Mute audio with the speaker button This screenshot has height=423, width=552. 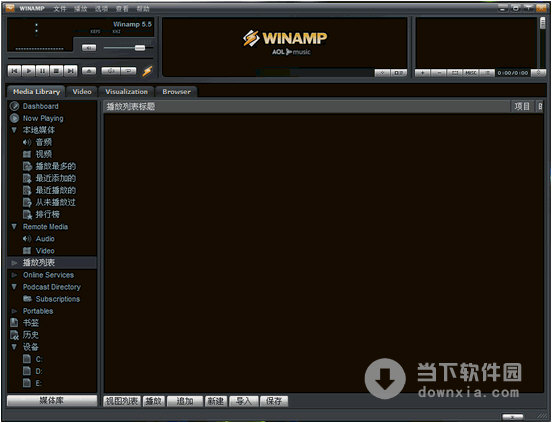(x=89, y=48)
